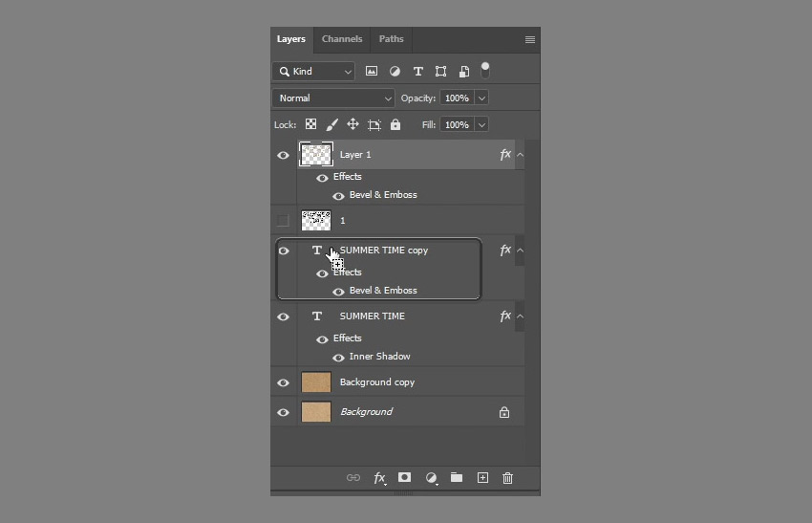Hide Layer 1 visibility
The image size is (812, 523).
284,156
